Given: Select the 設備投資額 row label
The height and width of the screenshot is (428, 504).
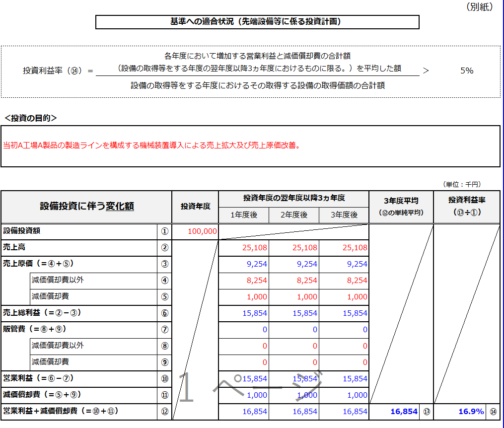Looking at the screenshot, I should click(79, 231).
